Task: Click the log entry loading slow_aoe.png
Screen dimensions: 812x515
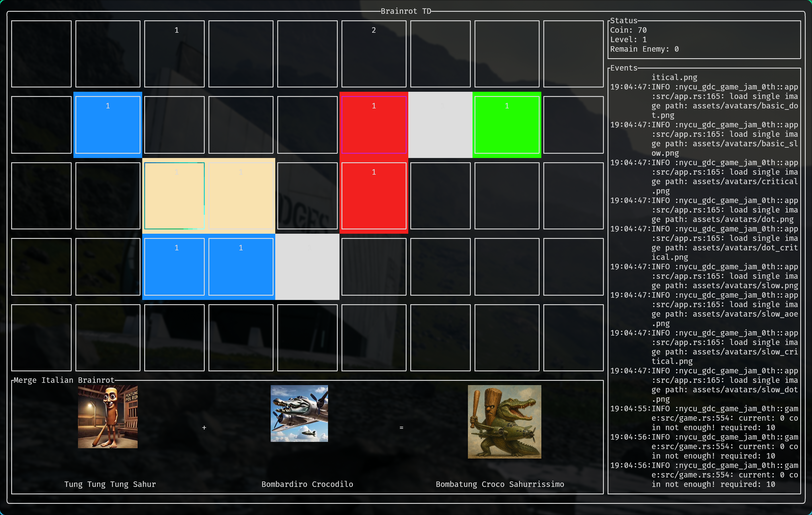Action: [704, 309]
